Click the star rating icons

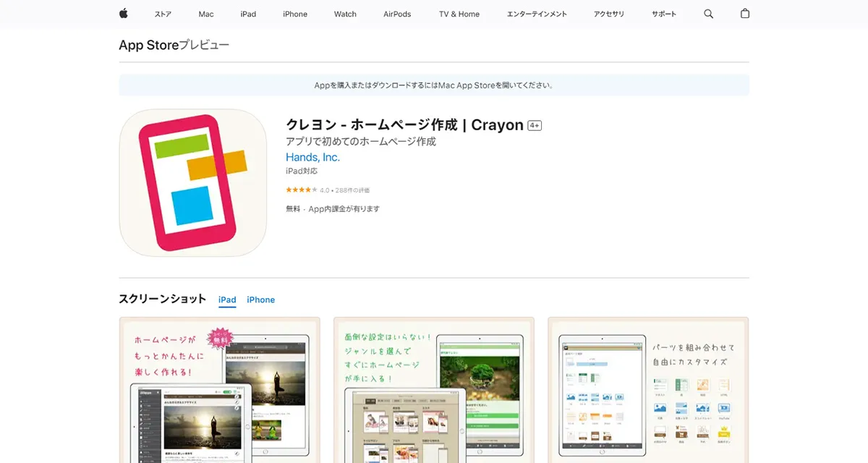tap(301, 190)
